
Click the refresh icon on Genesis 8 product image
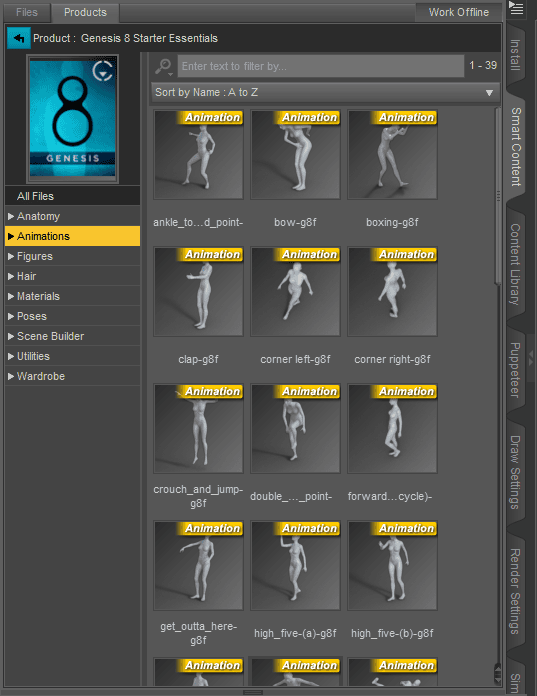click(103, 71)
